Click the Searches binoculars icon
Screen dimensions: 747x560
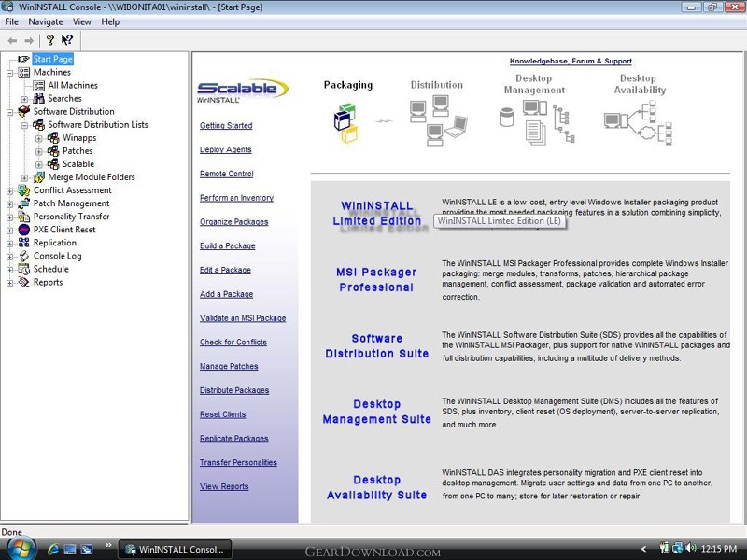pyautogui.click(x=38, y=99)
